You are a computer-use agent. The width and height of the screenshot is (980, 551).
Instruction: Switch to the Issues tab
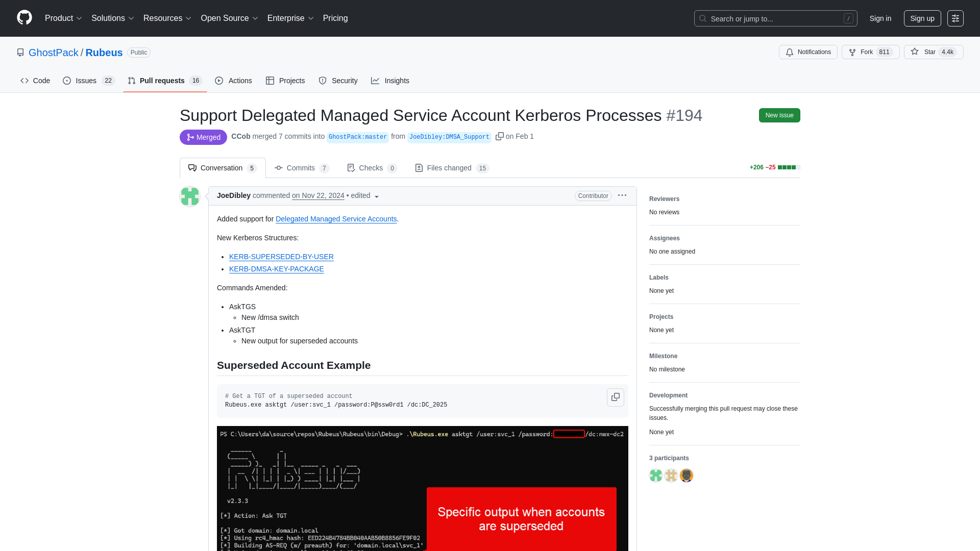89,81
